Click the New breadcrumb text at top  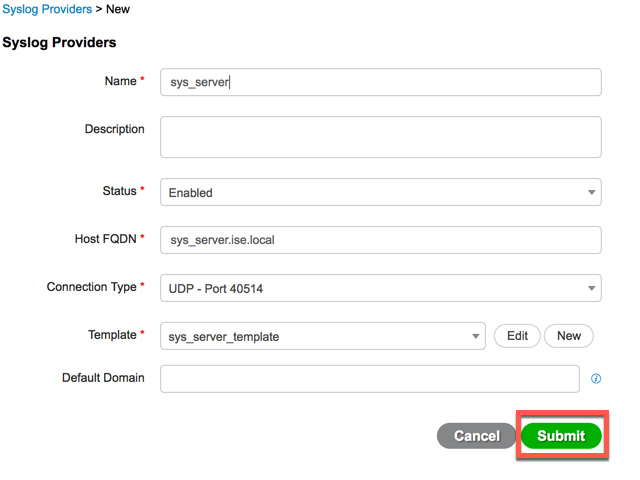[118, 9]
